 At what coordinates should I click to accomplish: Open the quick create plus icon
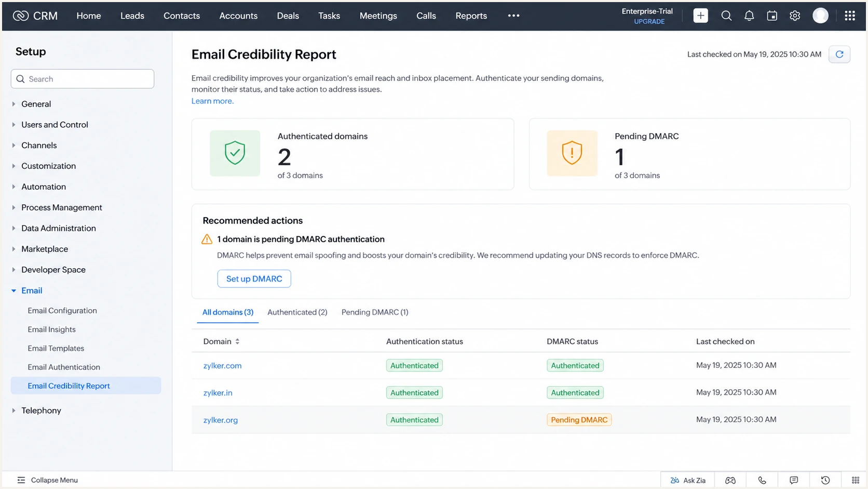point(700,16)
